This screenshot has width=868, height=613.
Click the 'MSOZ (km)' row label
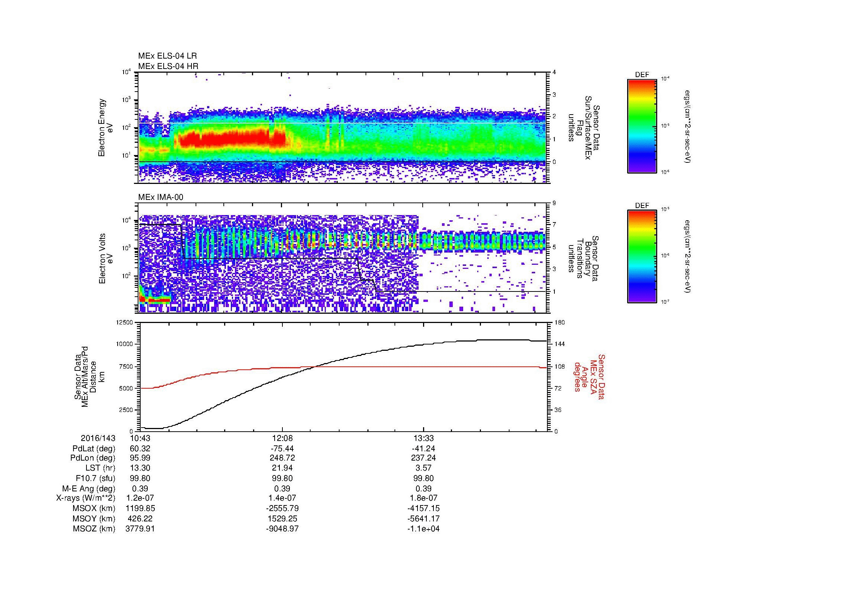[94, 529]
